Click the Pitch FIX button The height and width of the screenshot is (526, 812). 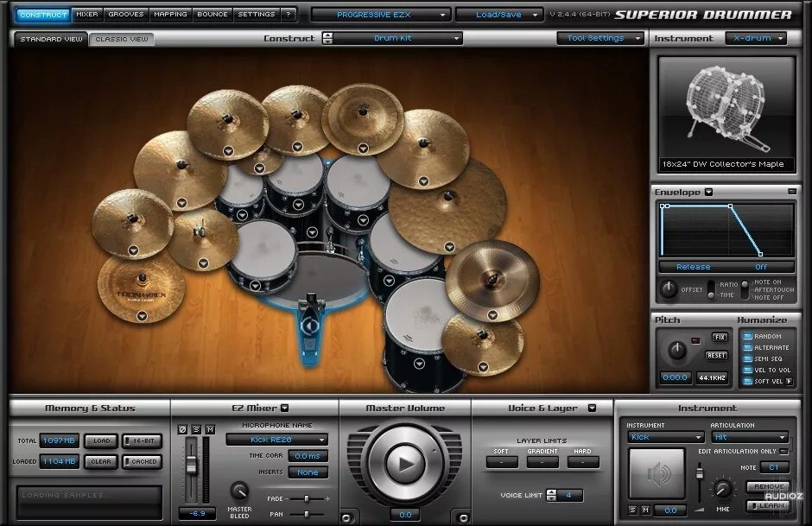(720, 337)
